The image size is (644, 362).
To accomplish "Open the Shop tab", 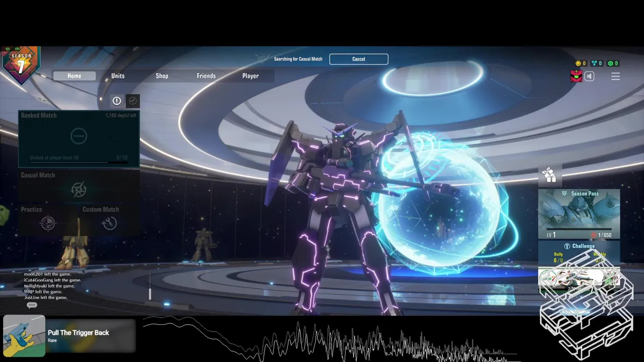I will (x=162, y=76).
